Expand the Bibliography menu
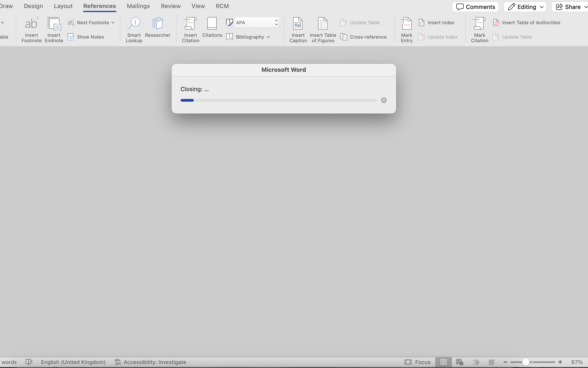 [248, 37]
